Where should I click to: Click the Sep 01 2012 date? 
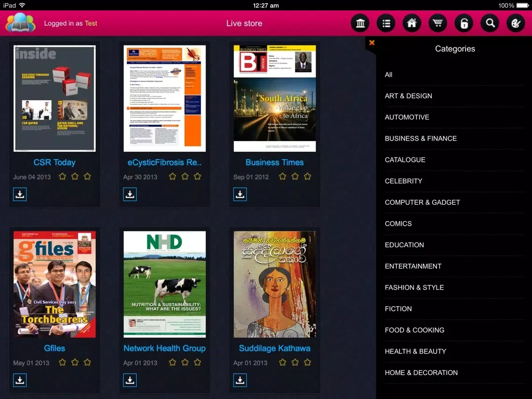tap(251, 177)
